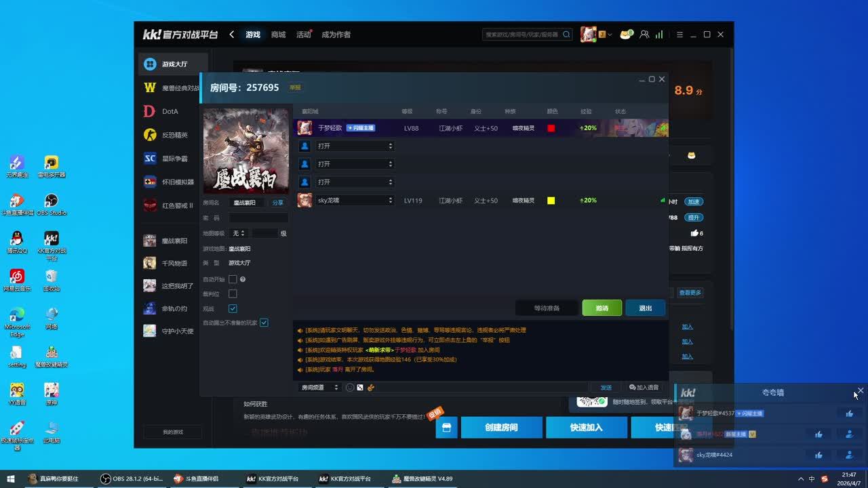This screenshot has width=868, height=488.
Task: Select 星际争霸 in the sidebar
Action: 170,159
